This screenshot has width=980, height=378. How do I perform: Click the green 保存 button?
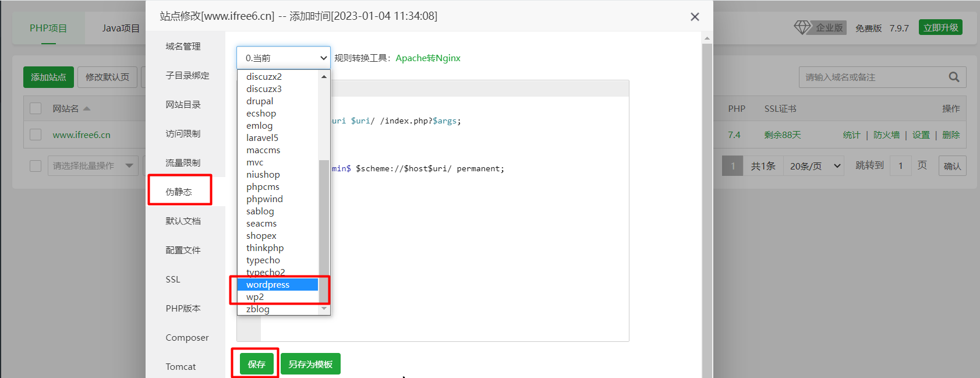[256, 364]
